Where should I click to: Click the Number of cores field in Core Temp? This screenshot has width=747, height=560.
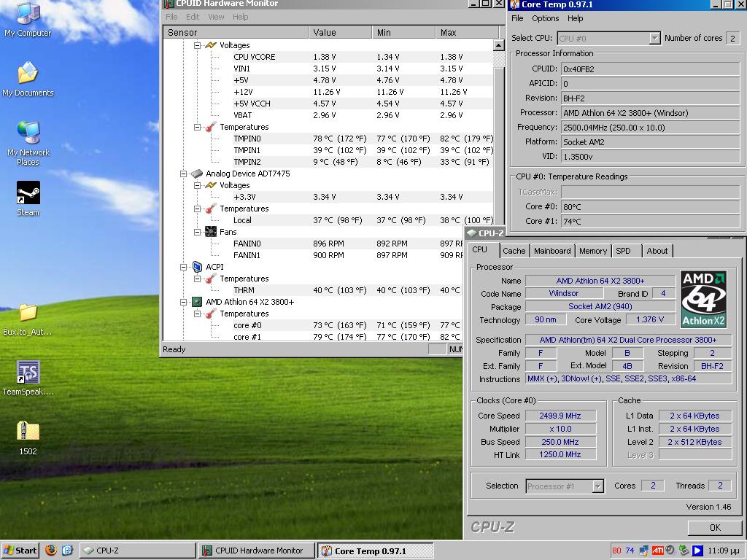point(732,38)
